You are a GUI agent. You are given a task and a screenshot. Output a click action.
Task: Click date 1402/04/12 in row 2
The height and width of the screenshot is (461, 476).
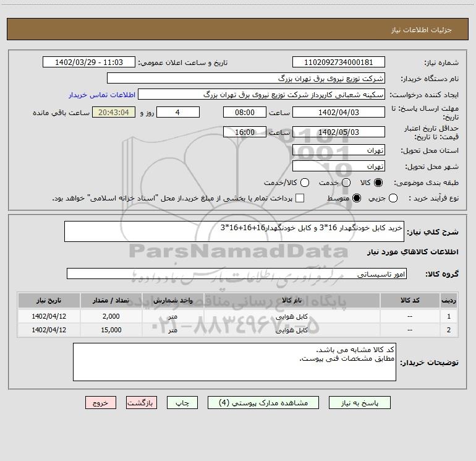click(x=49, y=330)
